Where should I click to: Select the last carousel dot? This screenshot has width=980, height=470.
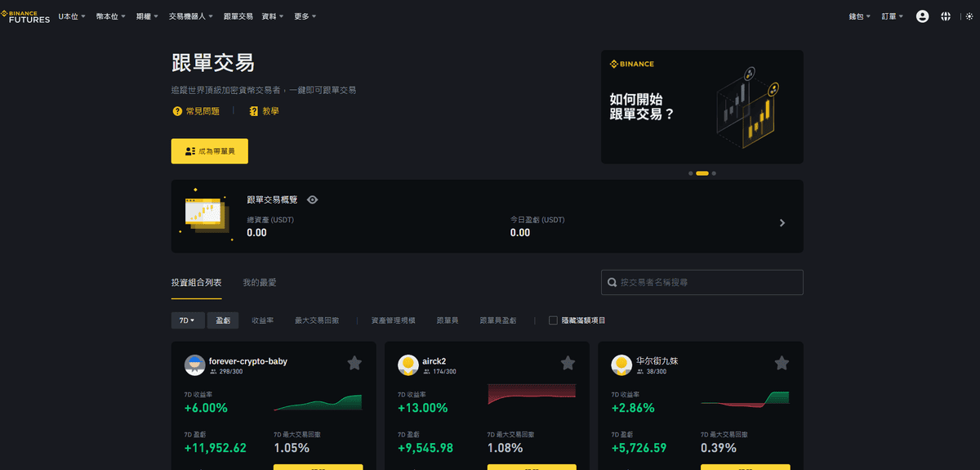(714, 173)
